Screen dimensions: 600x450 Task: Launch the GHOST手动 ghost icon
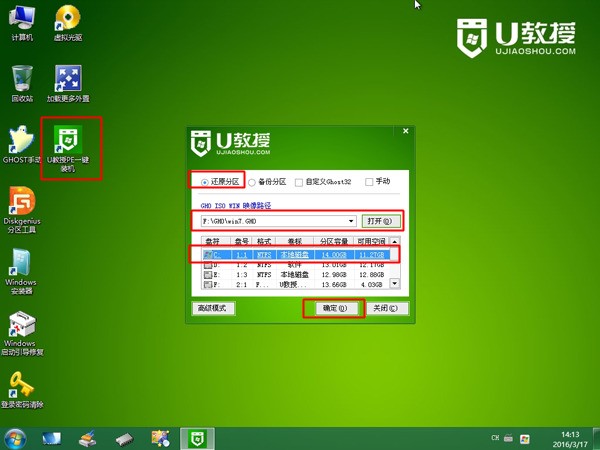[x=21, y=145]
